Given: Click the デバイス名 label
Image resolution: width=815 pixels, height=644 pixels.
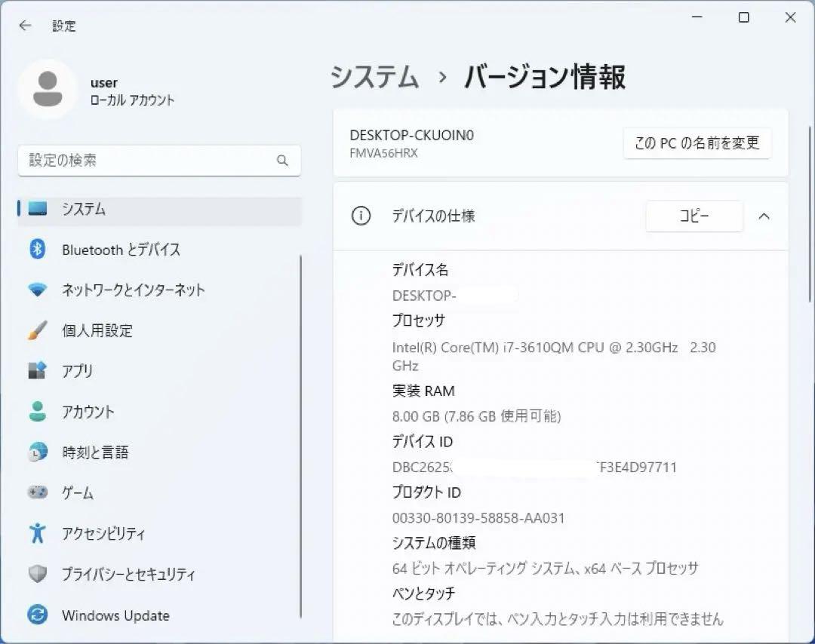Looking at the screenshot, I should (x=420, y=269).
